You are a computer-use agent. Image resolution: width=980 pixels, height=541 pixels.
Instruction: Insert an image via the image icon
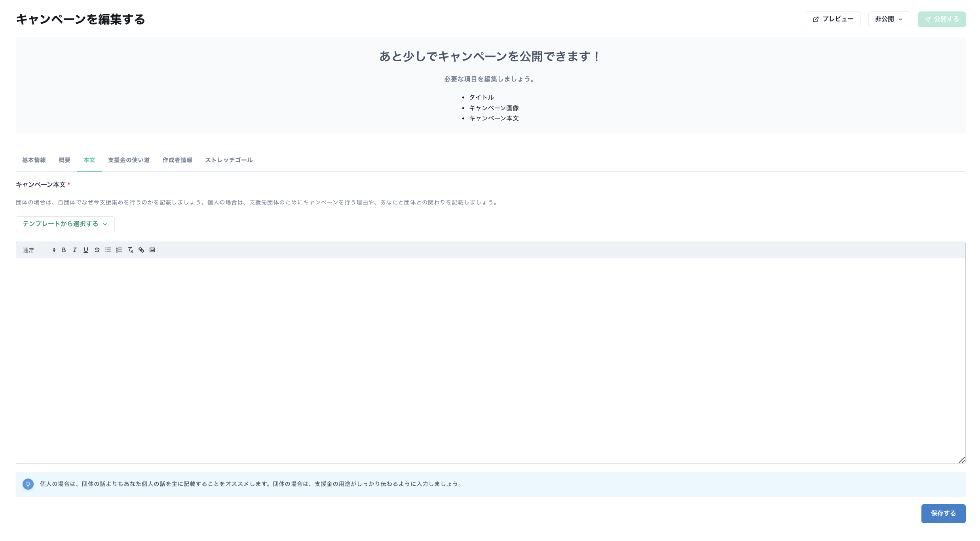pos(152,250)
